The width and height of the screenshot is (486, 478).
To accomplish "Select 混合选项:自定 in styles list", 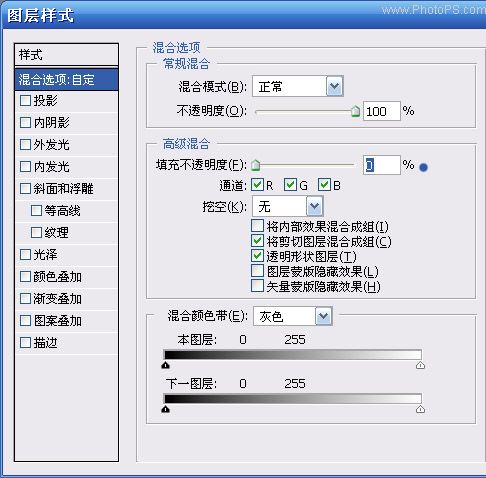I will [67, 80].
